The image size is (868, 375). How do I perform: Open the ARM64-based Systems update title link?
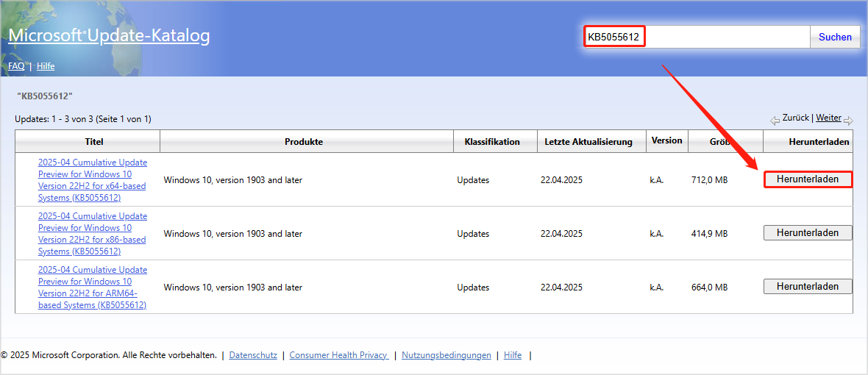coord(93,287)
